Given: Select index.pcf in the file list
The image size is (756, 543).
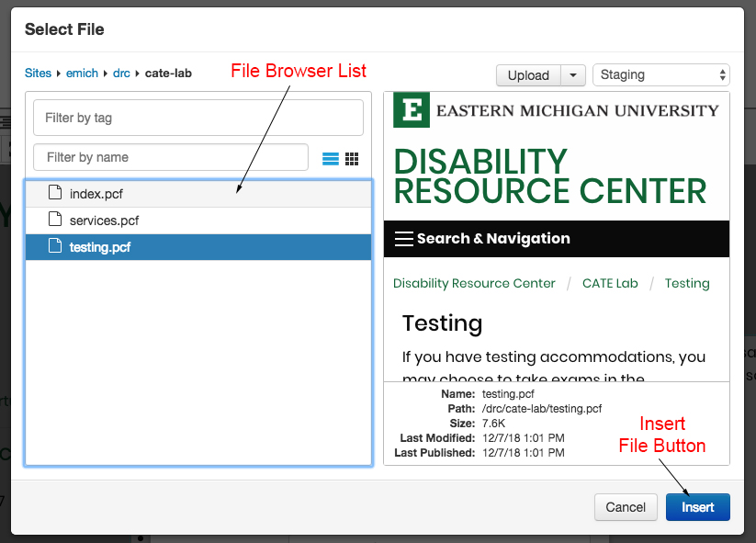Looking at the screenshot, I should coord(198,194).
